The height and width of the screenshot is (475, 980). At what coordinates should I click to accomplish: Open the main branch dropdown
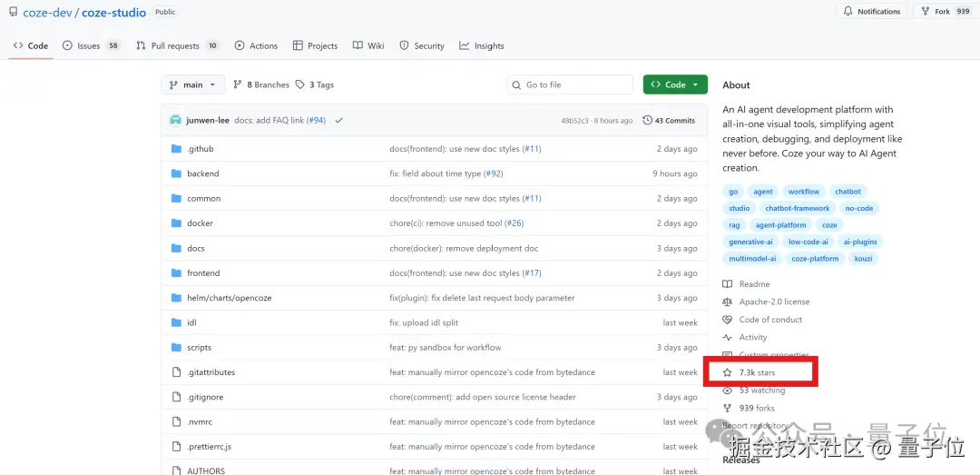coord(191,84)
